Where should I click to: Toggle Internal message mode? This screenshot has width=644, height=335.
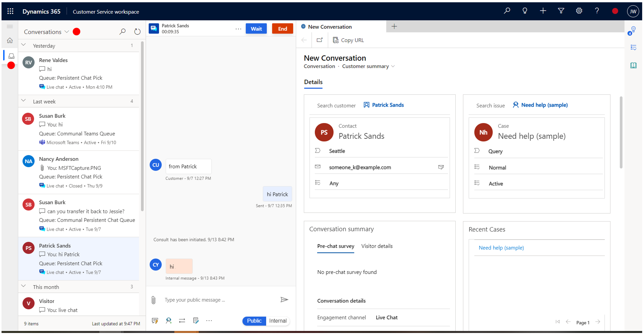(277, 321)
